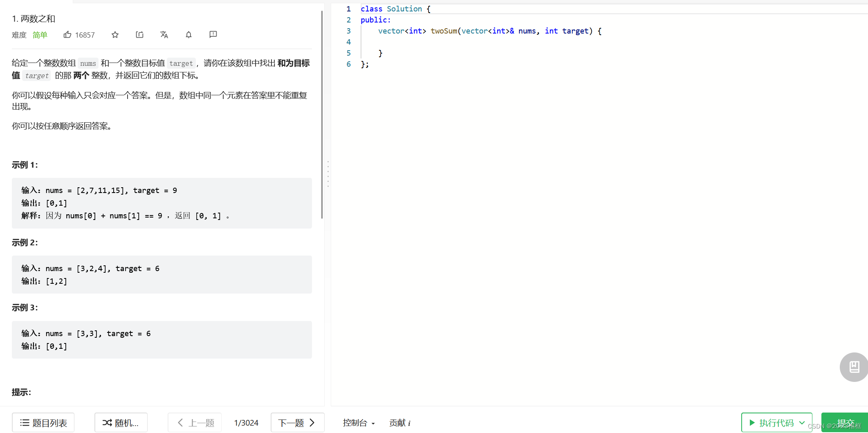Click the floating notes bookmark button
The height and width of the screenshot is (433, 868).
(854, 367)
